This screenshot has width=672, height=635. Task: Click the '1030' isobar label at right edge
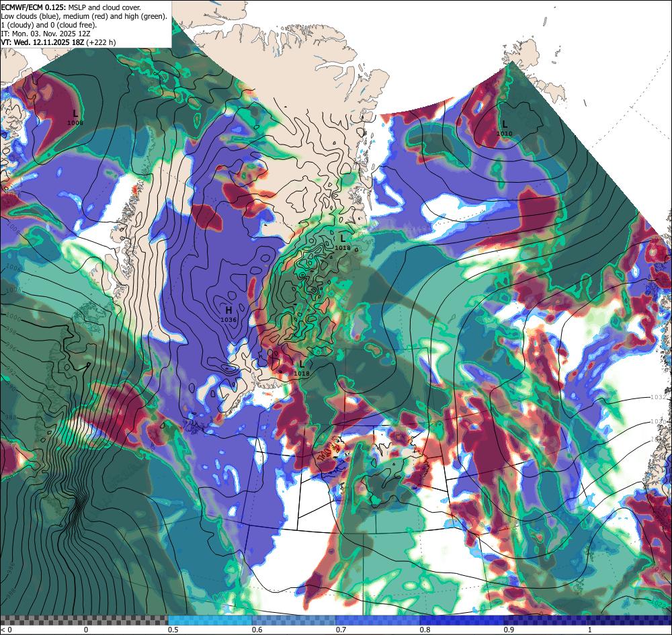coord(658,421)
